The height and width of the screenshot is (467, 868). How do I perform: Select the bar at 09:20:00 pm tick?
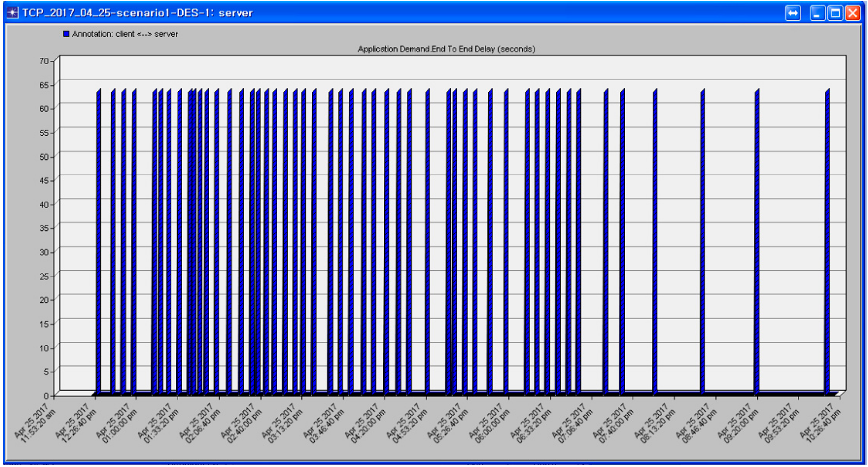click(757, 236)
